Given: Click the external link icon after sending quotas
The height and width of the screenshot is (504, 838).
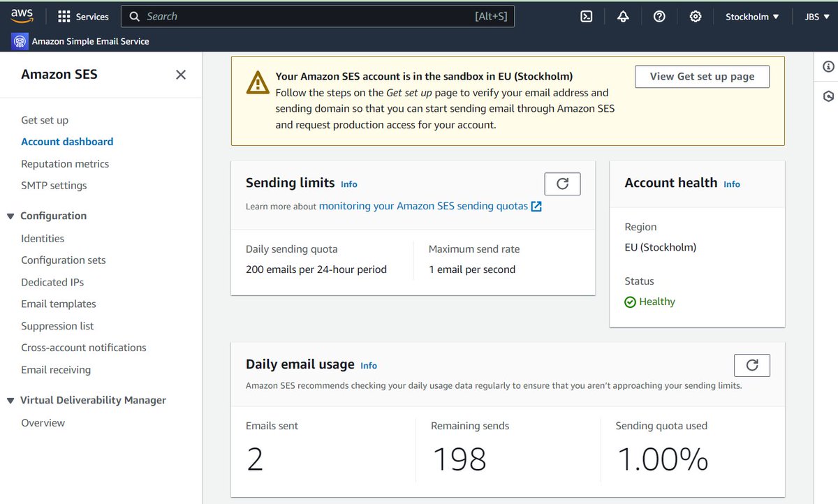Looking at the screenshot, I should pos(536,207).
